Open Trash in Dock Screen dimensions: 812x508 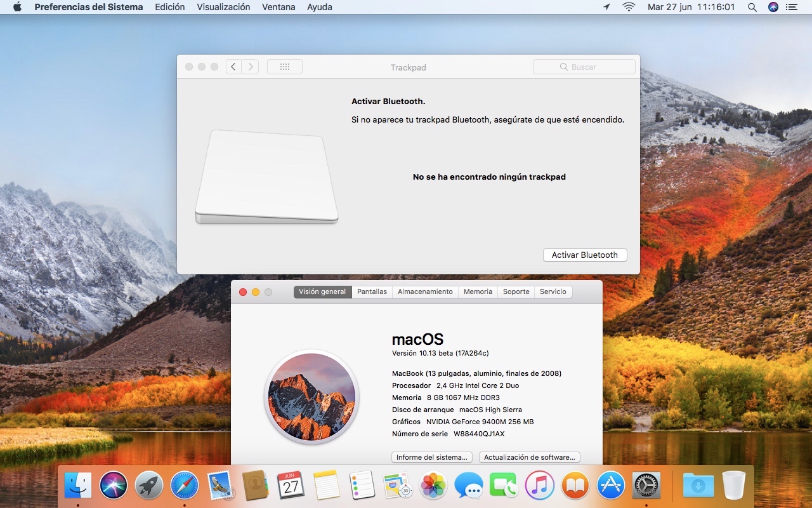pyautogui.click(x=734, y=486)
